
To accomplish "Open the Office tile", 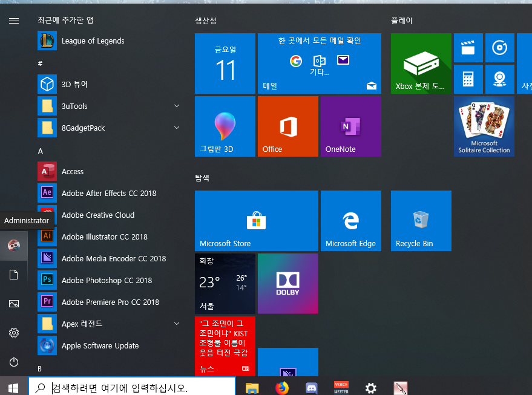I will tap(288, 126).
